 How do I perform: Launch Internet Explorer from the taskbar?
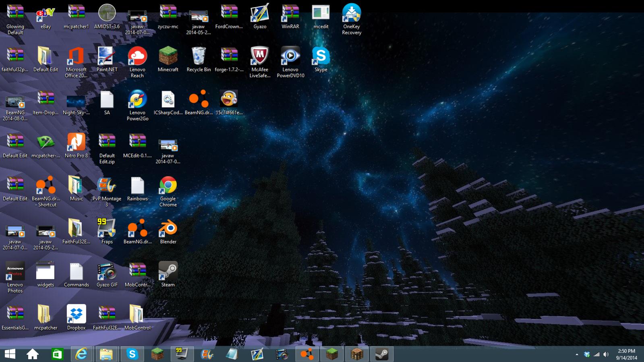pos(81,354)
